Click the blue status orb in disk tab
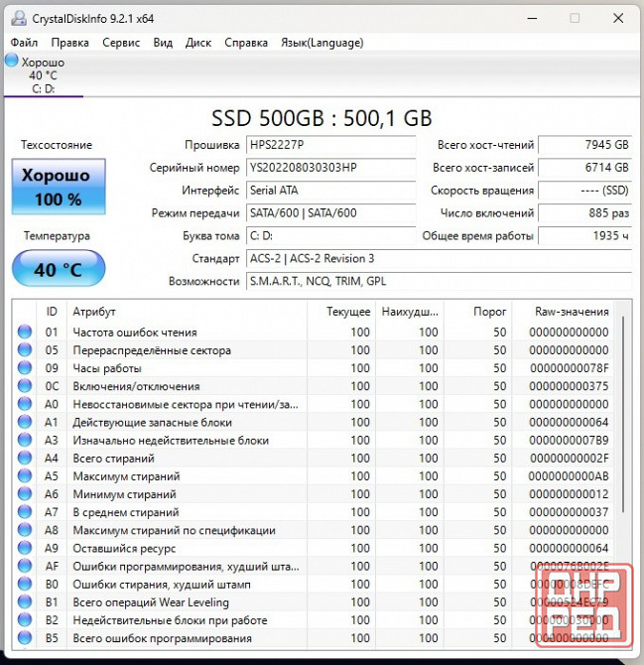This screenshot has height=665, width=644. pyautogui.click(x=12, y=61)
